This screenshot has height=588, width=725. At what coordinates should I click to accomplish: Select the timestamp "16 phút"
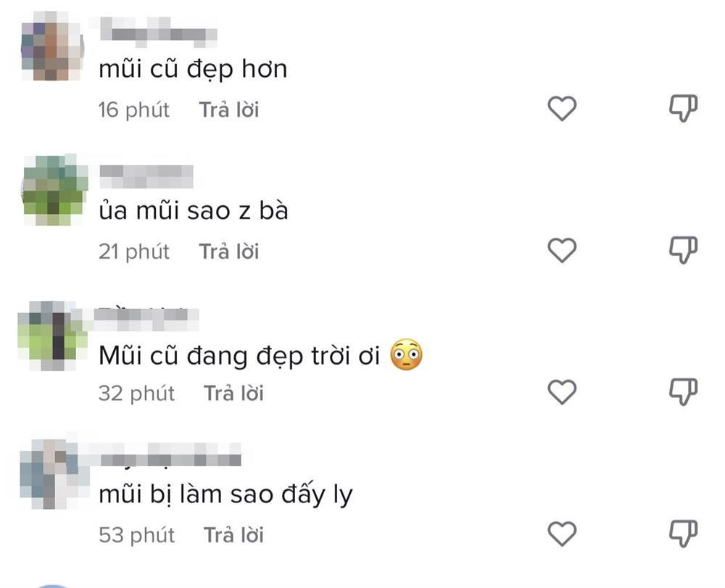134,109
